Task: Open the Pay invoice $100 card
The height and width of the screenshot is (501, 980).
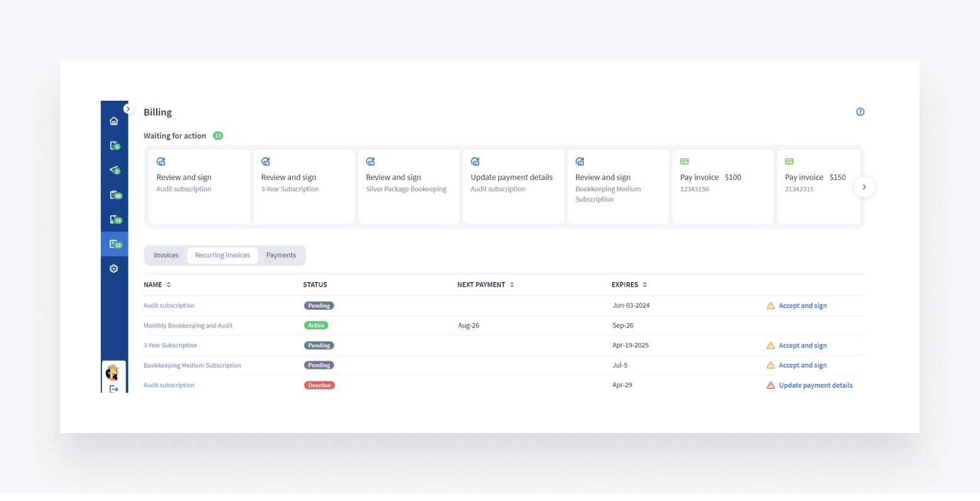Action: (x=722, y=186)
